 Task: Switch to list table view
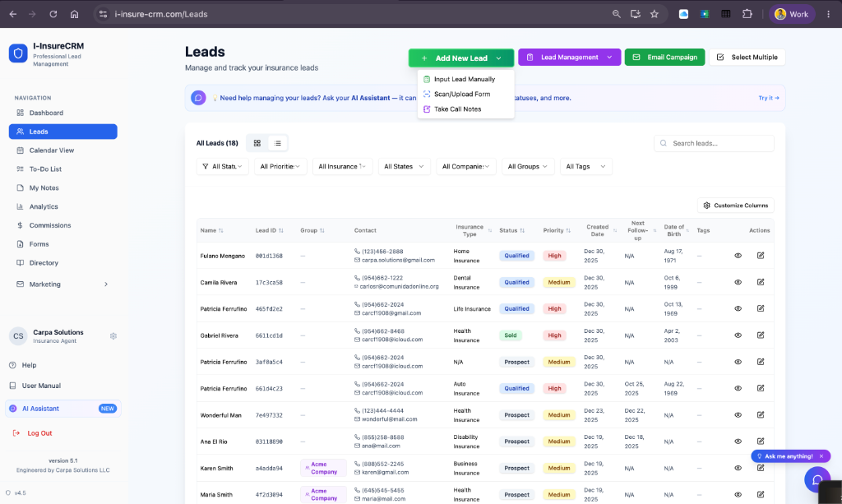click(x=278, y=143)
